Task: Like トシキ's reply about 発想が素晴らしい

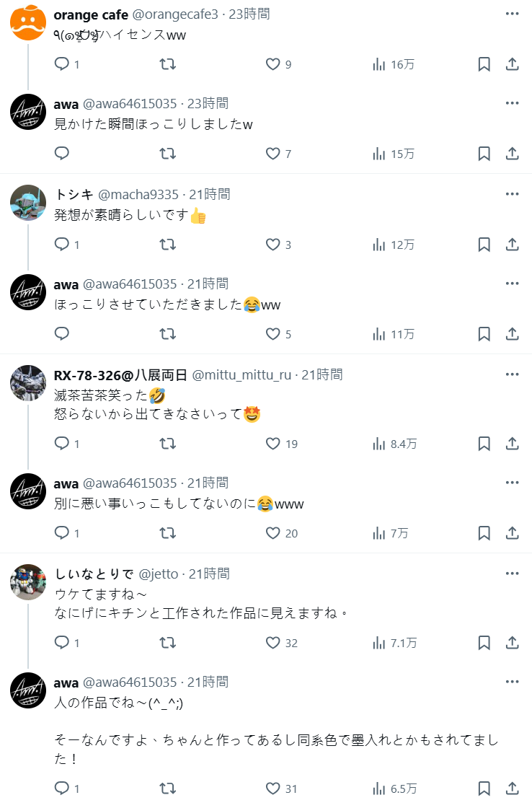Action: [x=273, y=245]
